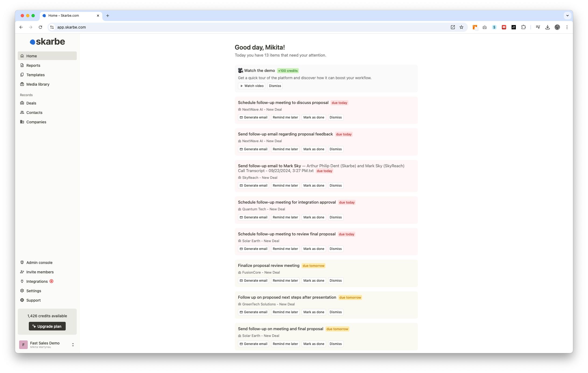View Deals under Records
Screen dimensions: 588x373
tap(31, 103)
